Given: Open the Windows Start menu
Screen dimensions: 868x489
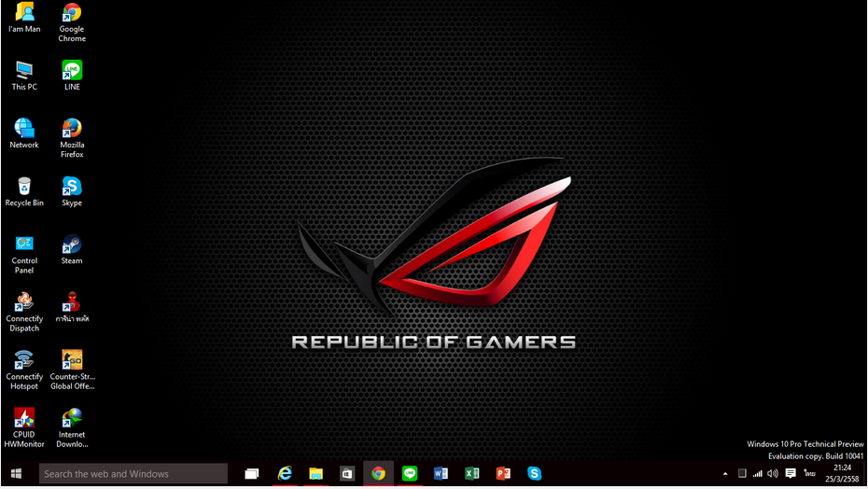Looking at the screenshot, I should point(17,473).
